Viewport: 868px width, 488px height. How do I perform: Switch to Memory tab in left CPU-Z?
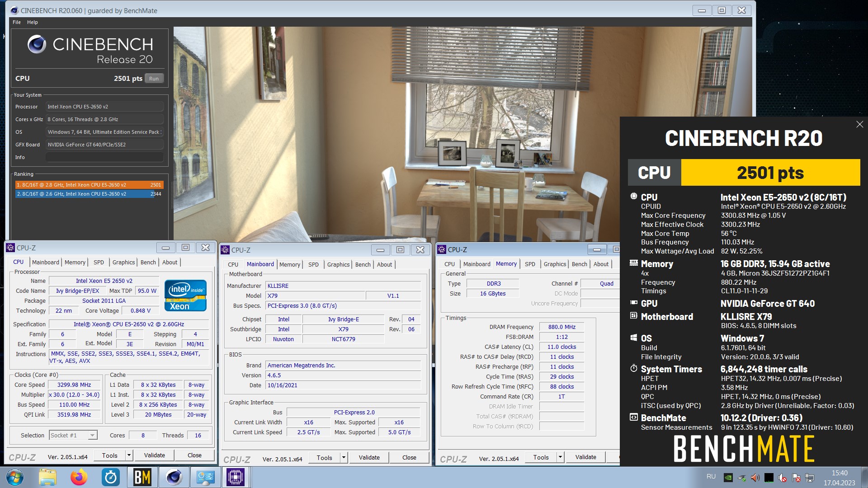coord(75,262)
